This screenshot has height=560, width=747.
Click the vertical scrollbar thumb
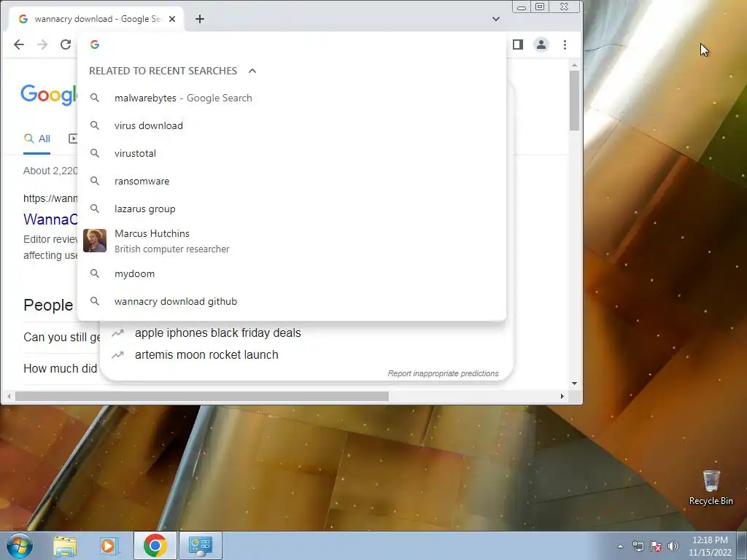[575, 101]
